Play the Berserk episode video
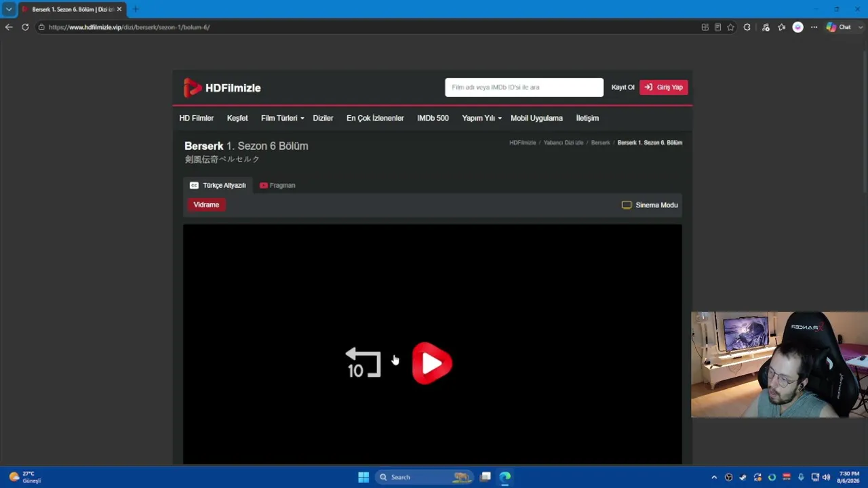This screenshot has width=868, height=488. point(432,363)
